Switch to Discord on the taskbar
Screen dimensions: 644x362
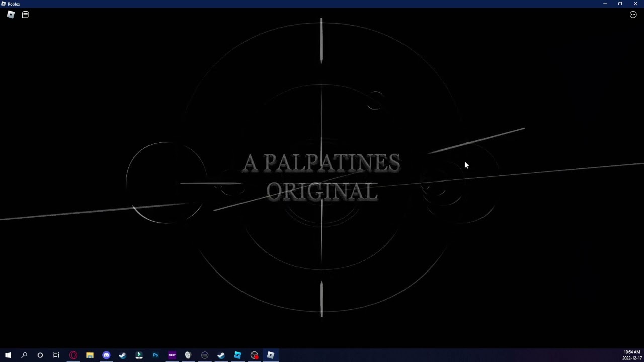tap(106, 355)
